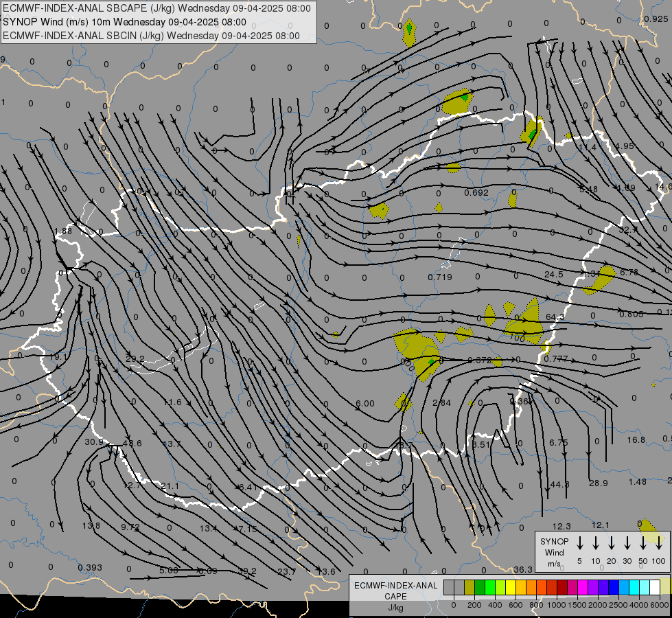This screenshot has height=618, width=672.
Task: Click the SBCAPE title line
Action: point(157,8)
